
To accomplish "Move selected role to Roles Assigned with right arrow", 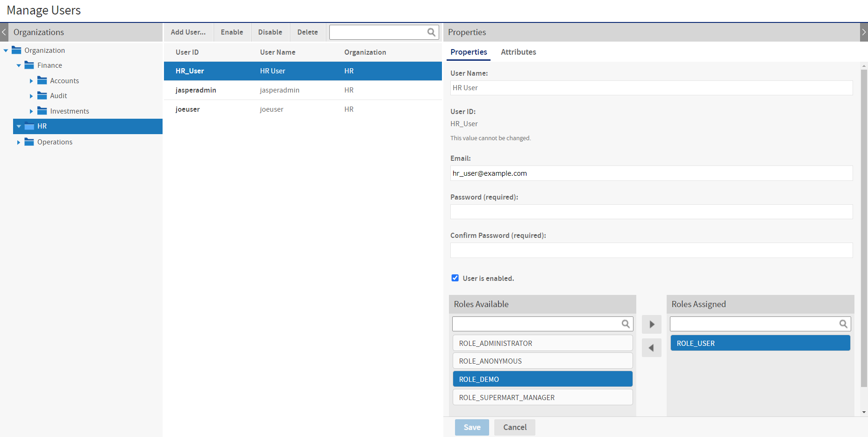I will point(652,324).
